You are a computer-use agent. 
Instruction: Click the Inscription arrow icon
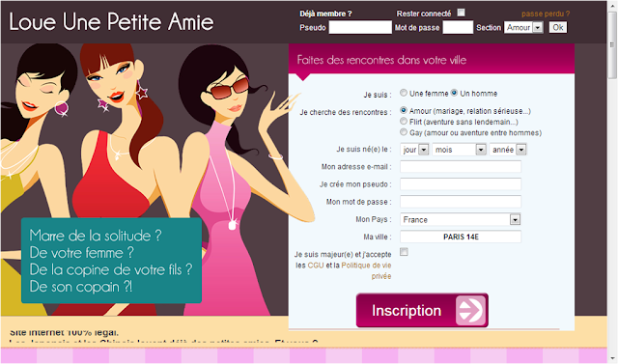coord(470,311)
